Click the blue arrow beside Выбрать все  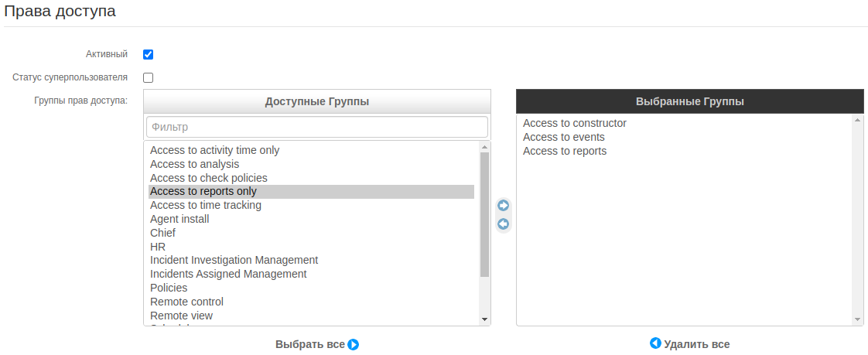354,345
